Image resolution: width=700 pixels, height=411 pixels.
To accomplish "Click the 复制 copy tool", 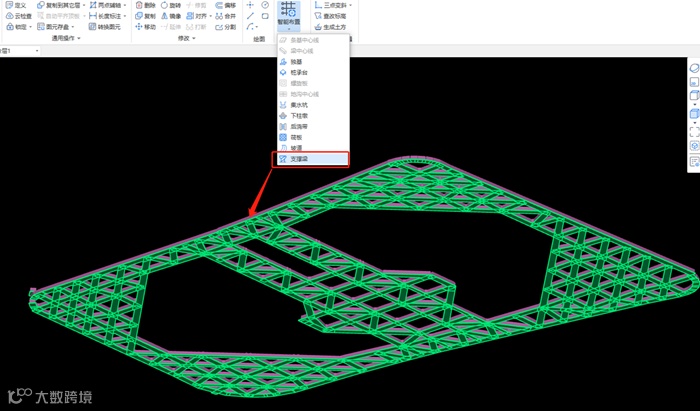I will 146,16.
